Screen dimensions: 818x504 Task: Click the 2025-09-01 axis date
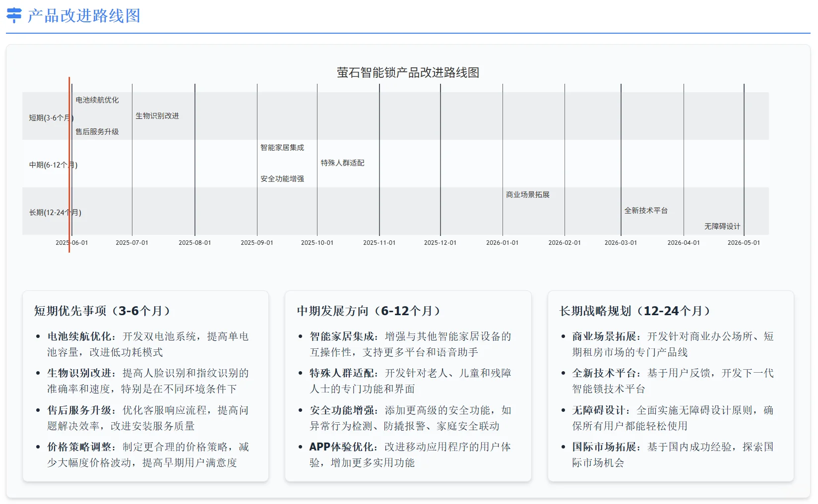point(257,243)
